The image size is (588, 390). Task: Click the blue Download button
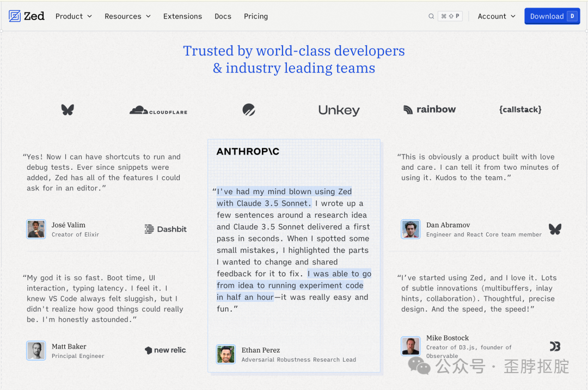coord(552,16)
